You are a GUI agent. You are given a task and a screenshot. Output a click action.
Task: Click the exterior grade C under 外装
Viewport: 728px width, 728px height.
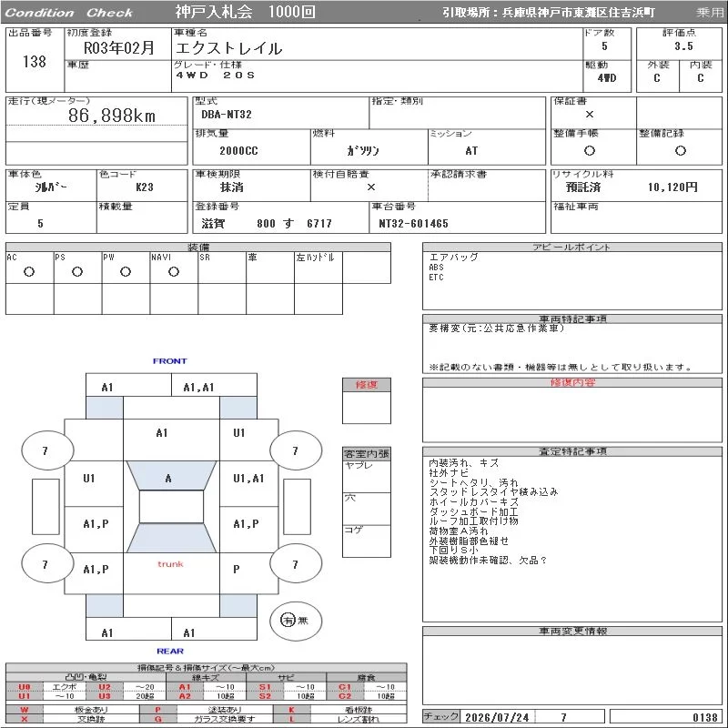coord(657,78)
